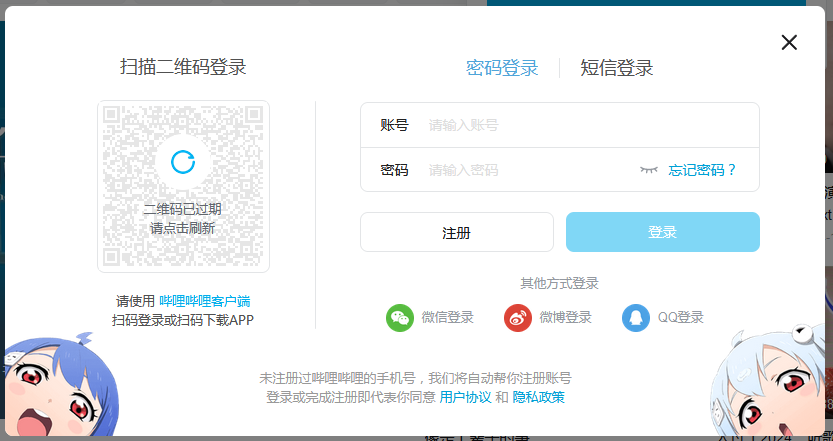Switch to 密码登录 tab
This screenshot has height=441, width=833.
[502, 68]
